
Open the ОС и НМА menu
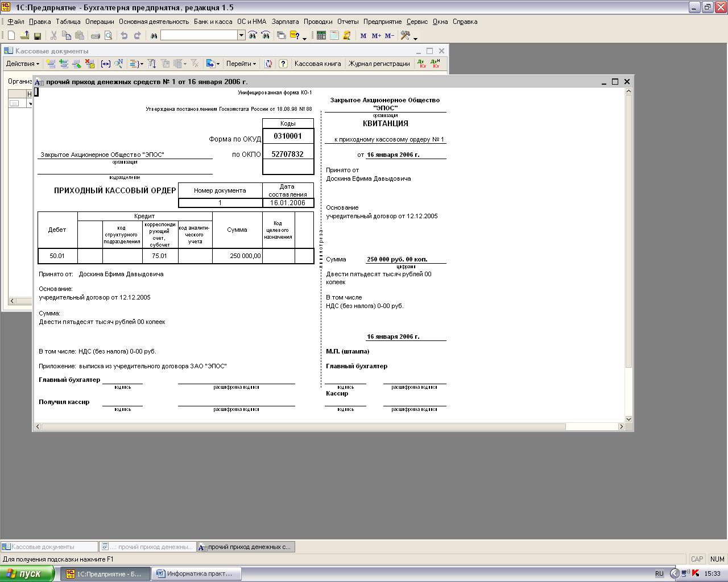pos(252,22)
